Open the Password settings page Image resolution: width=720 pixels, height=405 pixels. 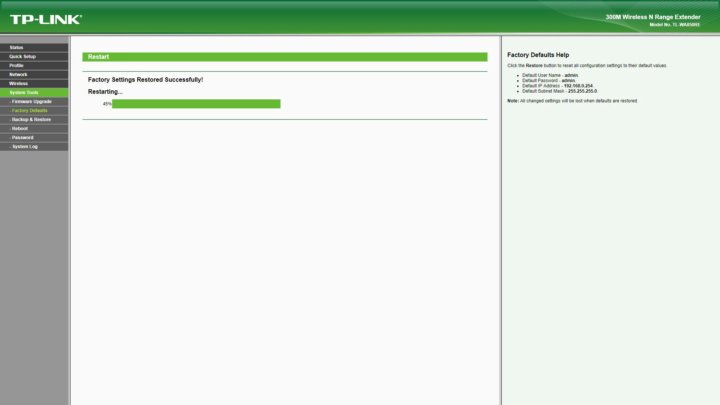pyautogui.click(x=22, y=137)
